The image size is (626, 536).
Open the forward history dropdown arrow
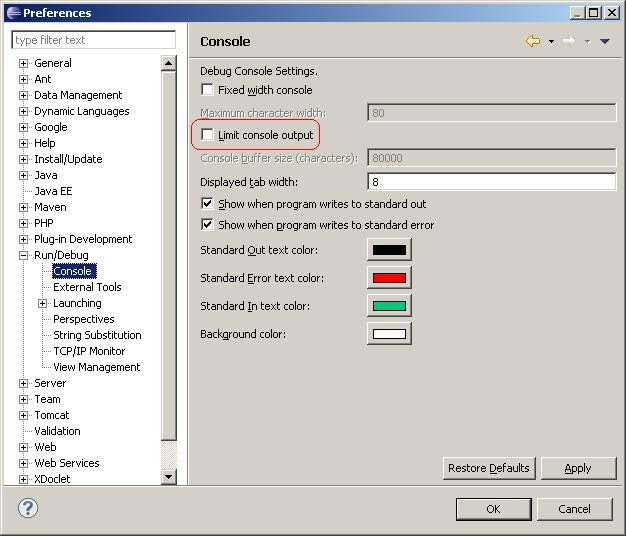tap(587, 41)
